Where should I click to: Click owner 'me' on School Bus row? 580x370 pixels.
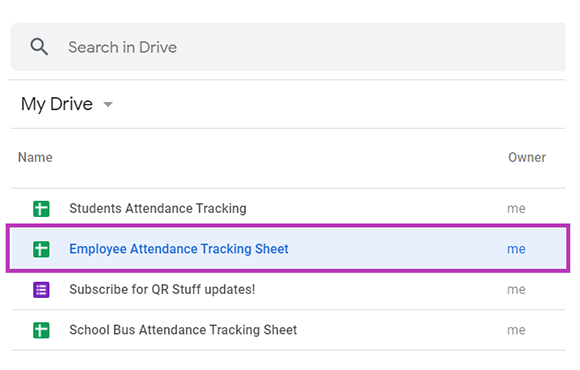point(516,330)
